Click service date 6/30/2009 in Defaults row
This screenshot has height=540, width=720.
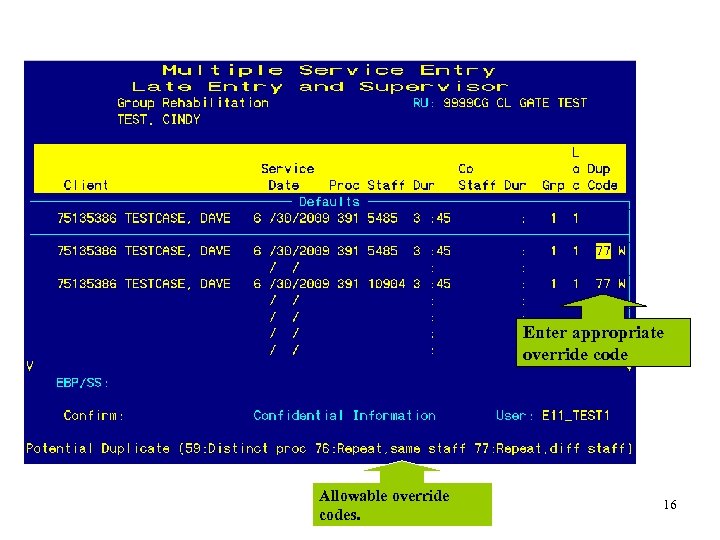pos(291,218)
